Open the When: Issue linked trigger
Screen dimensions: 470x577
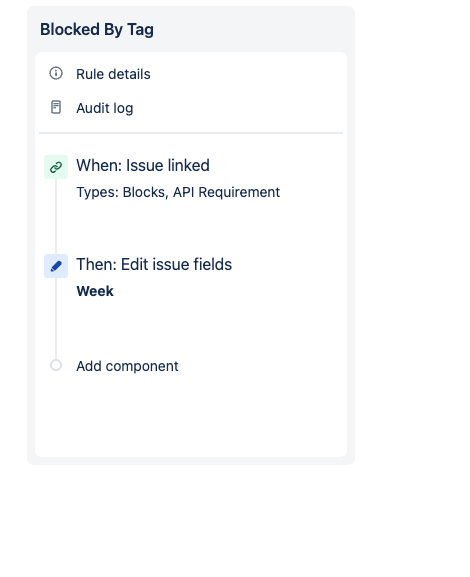[x=143, y=165]
